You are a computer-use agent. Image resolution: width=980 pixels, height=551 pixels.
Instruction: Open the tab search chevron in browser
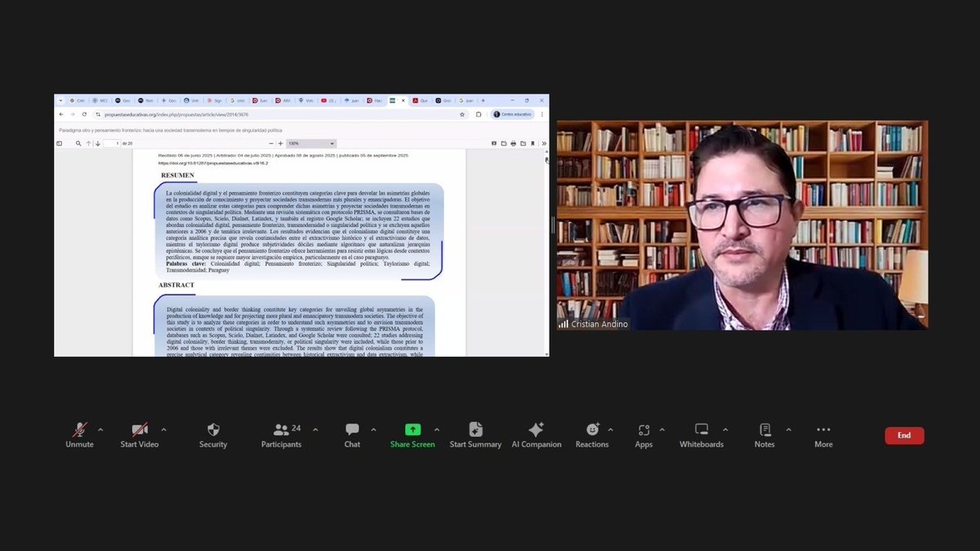(60, 100)
